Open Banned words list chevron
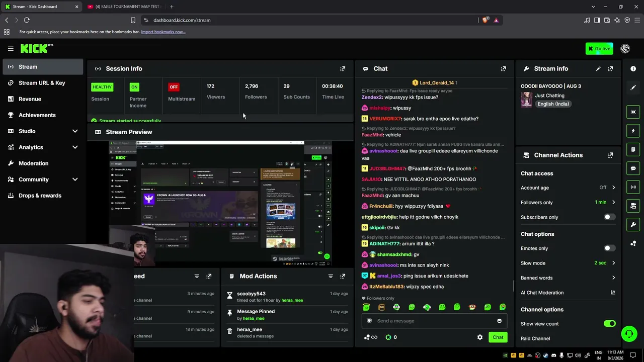 coord(613,278)
